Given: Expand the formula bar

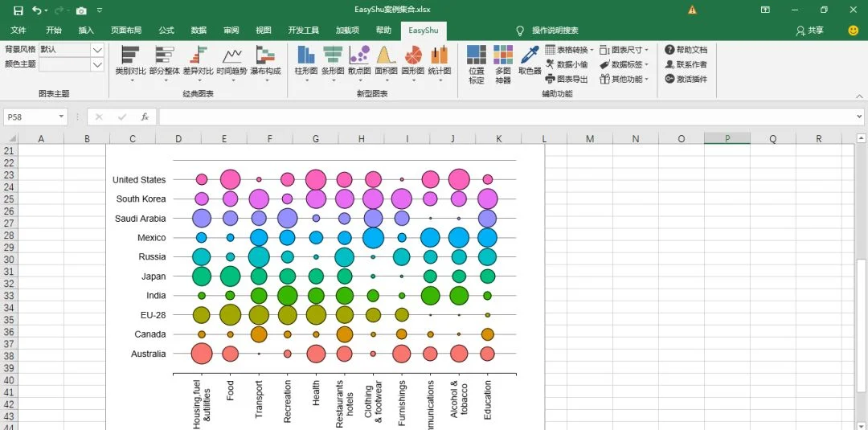Looking at the screenshot, I should pyautogui.click(x=859, y=117).
